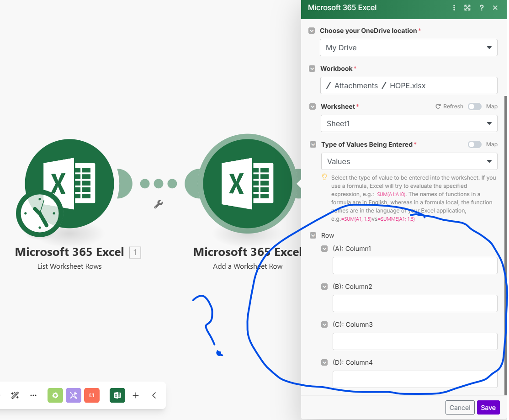The image size is (509, 420).
Task: Expand the Microsoft 365 Excel panel fullscreen
Action: 467,8
